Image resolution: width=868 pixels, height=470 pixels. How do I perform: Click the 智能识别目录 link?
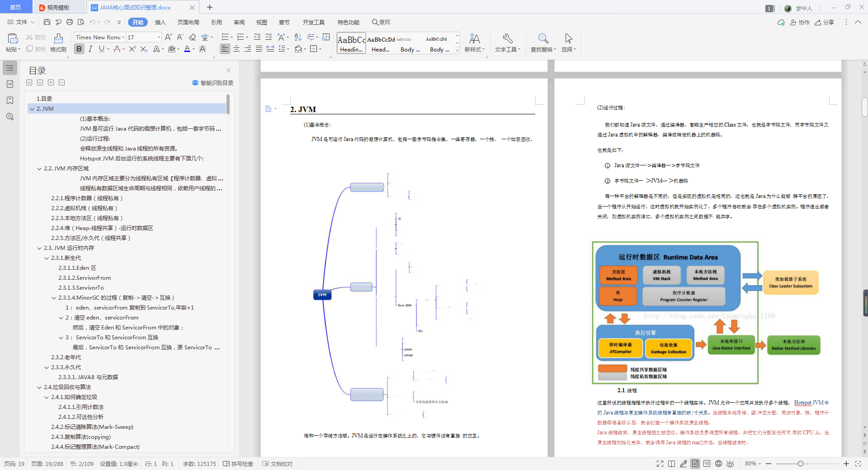point(213,83)
